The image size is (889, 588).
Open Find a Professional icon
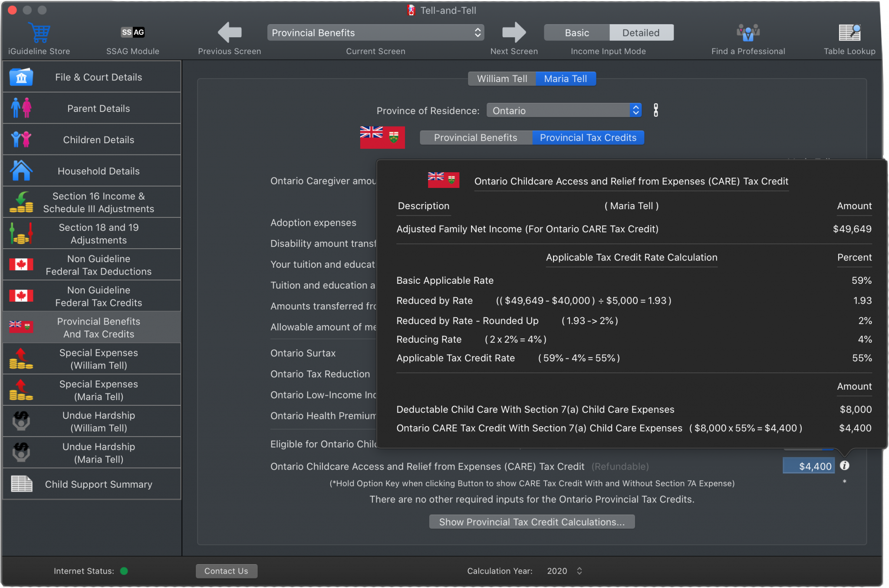[x=748, y=33]
